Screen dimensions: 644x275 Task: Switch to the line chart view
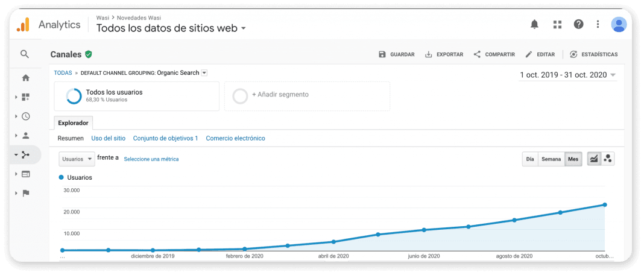(x=594, y=159)
